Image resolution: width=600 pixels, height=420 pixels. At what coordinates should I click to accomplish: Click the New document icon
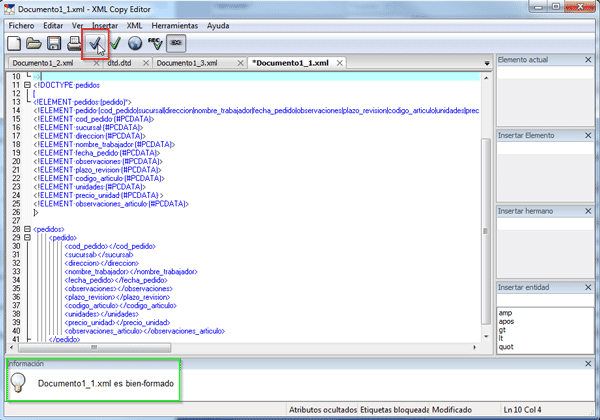(x=14, y=43)
